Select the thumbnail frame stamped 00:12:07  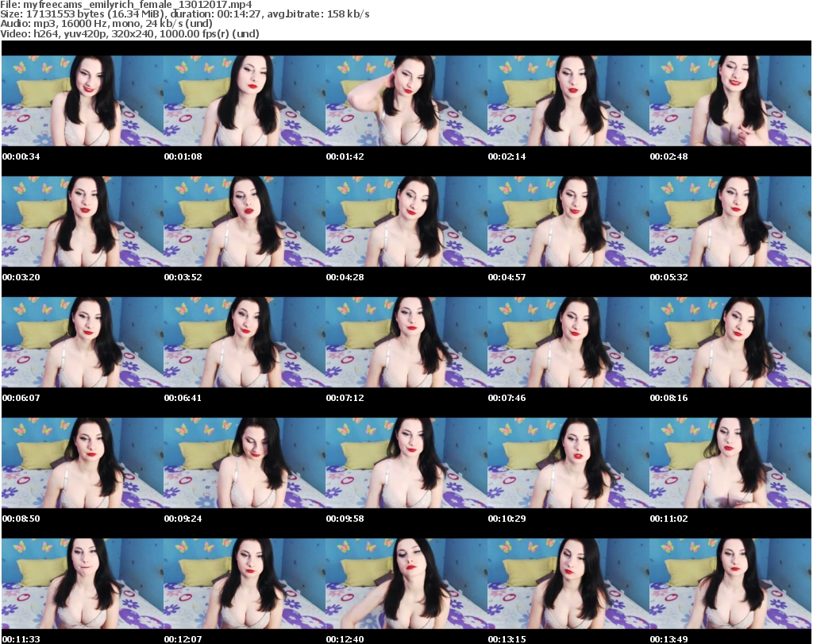(245, 584)
